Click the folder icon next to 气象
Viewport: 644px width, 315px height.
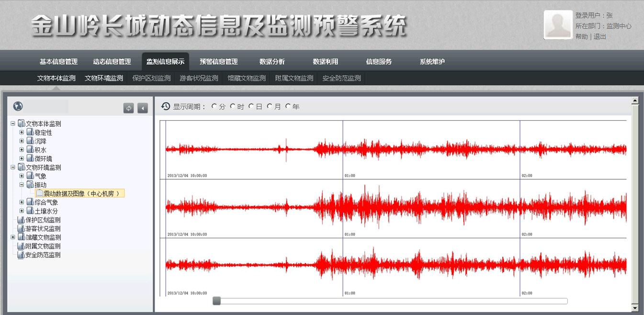[x=30, y=176]
